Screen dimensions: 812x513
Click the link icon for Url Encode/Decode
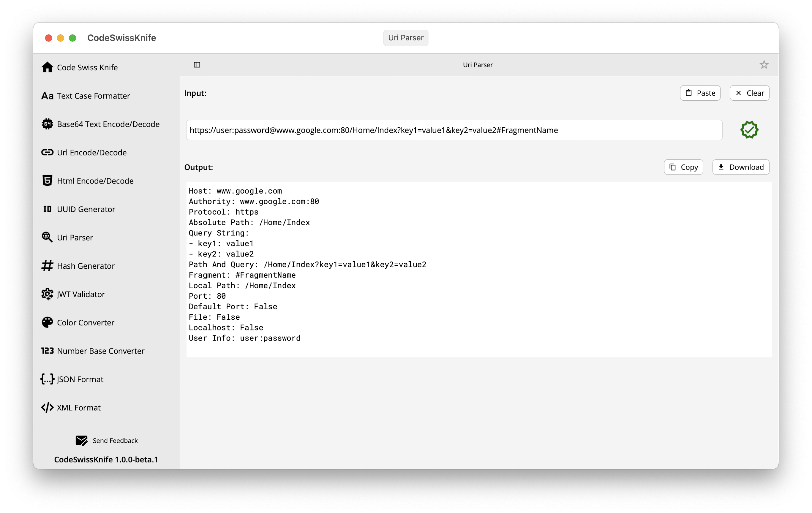click(47, 152)
